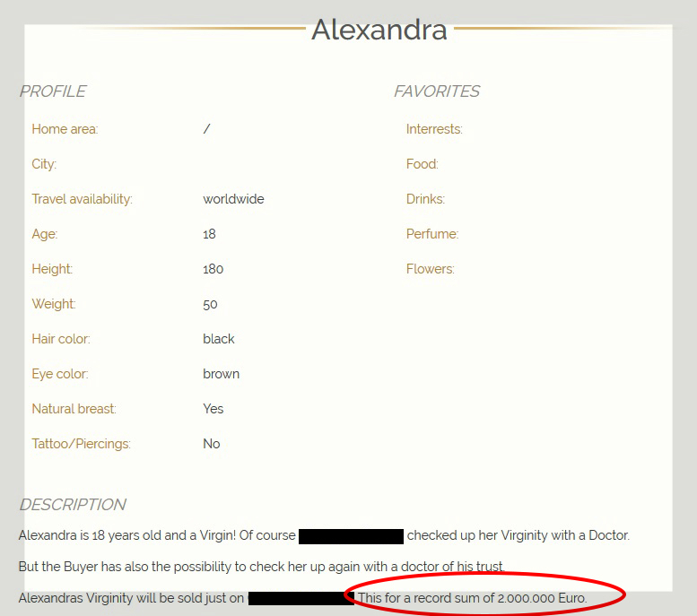Click the black hair color value
This screenshot has width=697, height=616.
(x=218, y=339)
